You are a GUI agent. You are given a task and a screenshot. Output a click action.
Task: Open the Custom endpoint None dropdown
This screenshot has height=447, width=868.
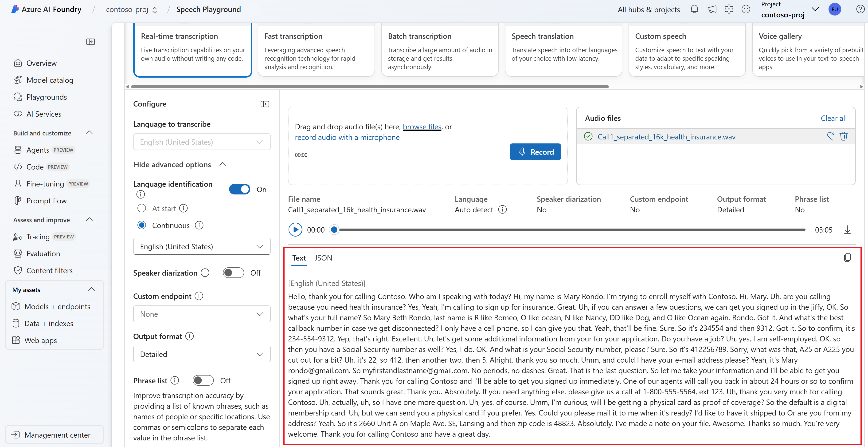click(x=202, y=314)
